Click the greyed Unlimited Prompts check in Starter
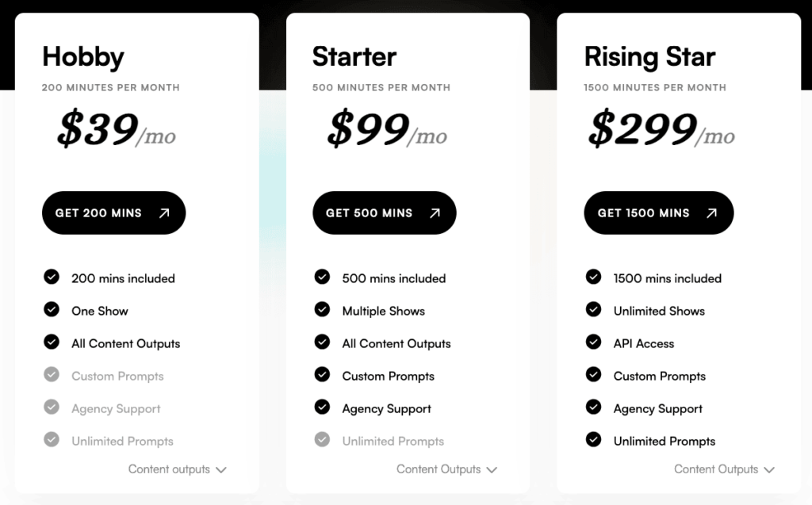Viewport: 812px width, 505px height. point(322,439)
